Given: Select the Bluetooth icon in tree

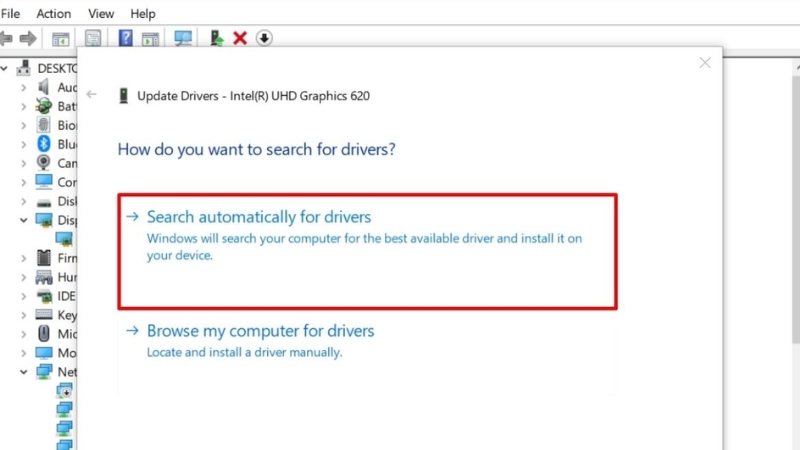Looking at the screenshot, I should pos(44,144).
